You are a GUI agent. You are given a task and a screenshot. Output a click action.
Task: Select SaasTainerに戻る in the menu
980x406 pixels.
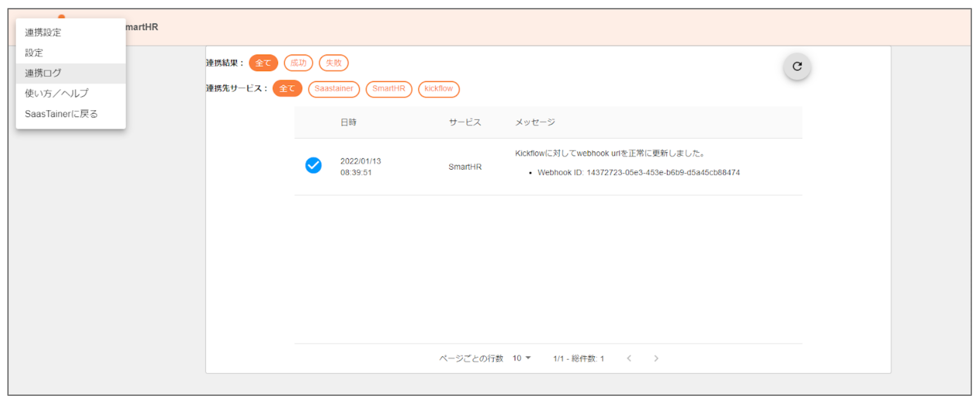click(71, 114)
